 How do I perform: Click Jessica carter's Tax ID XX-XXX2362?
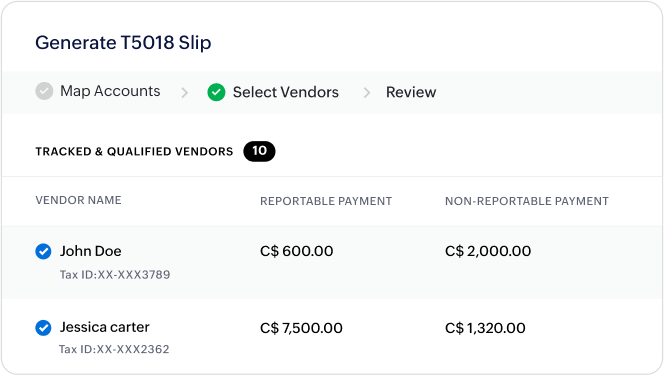coord(114,349)
